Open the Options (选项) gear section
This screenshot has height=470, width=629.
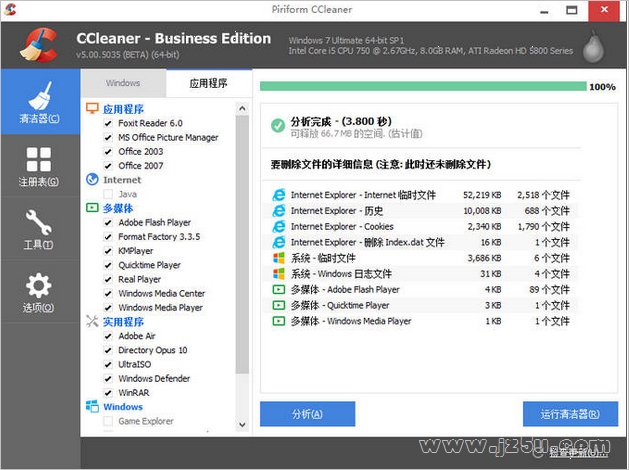[x=40, y=292]
